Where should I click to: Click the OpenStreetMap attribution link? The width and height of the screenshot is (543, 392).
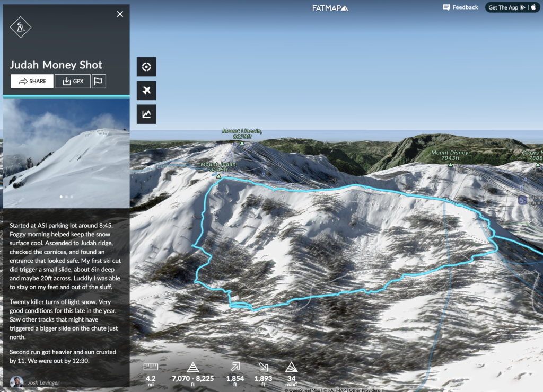pos(302,390)
